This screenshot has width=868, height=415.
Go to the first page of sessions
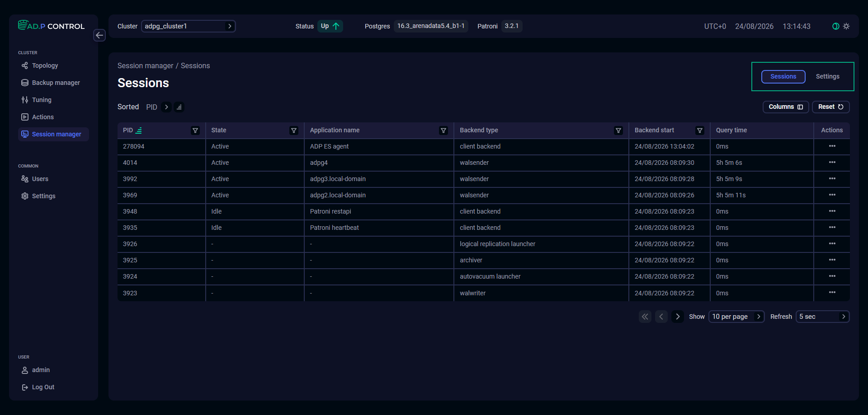coord(645,317)
